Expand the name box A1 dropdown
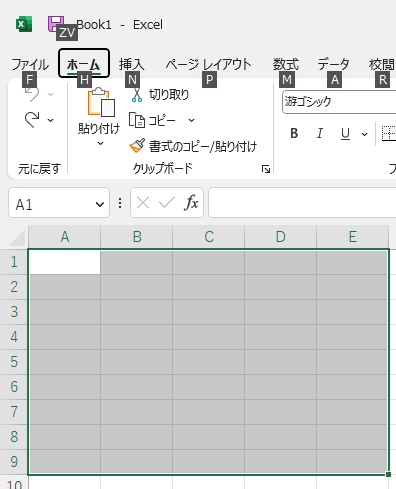This screenshot has width=396, height=489. coord(100,204)
